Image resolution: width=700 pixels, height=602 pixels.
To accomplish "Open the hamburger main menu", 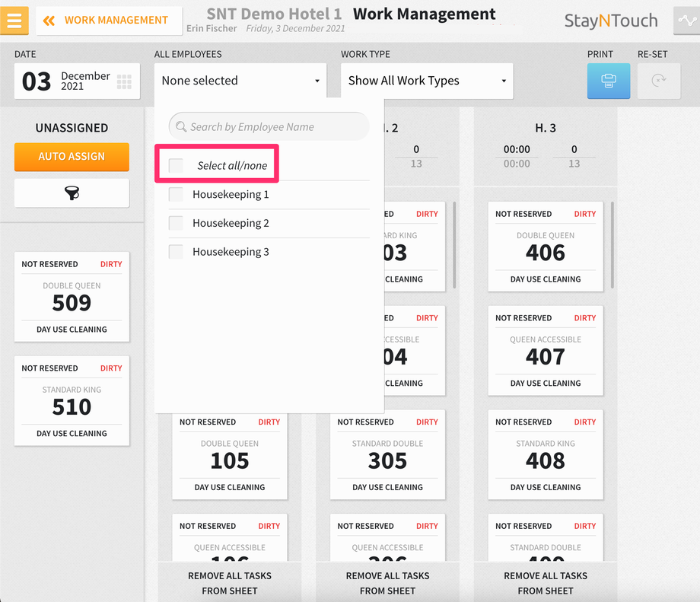I will (14, 21).
